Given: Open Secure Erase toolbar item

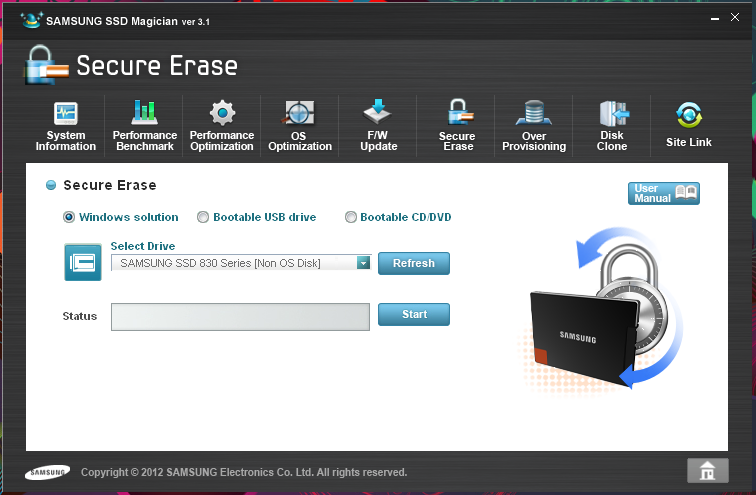Looking at the screenshot, I should 458,126.
